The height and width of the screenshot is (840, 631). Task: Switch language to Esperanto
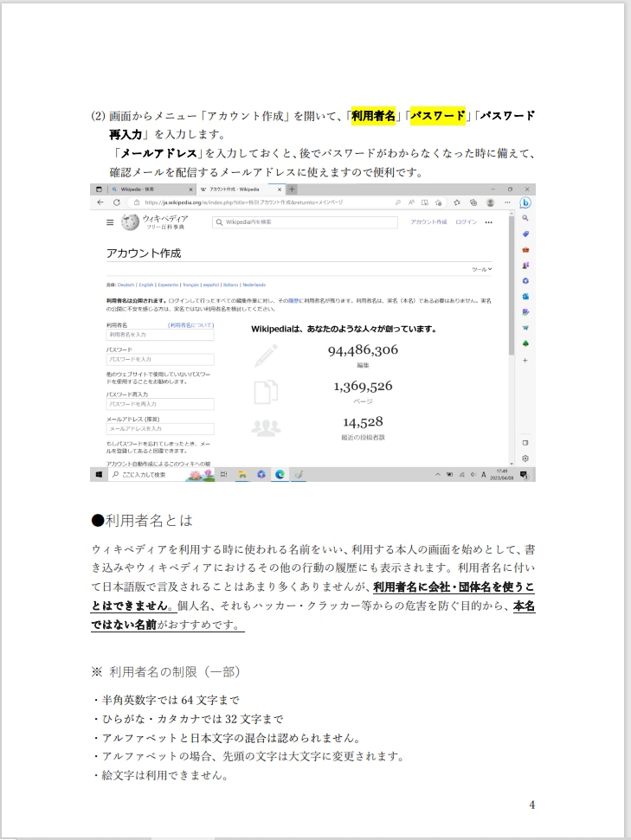coord(168,285)
